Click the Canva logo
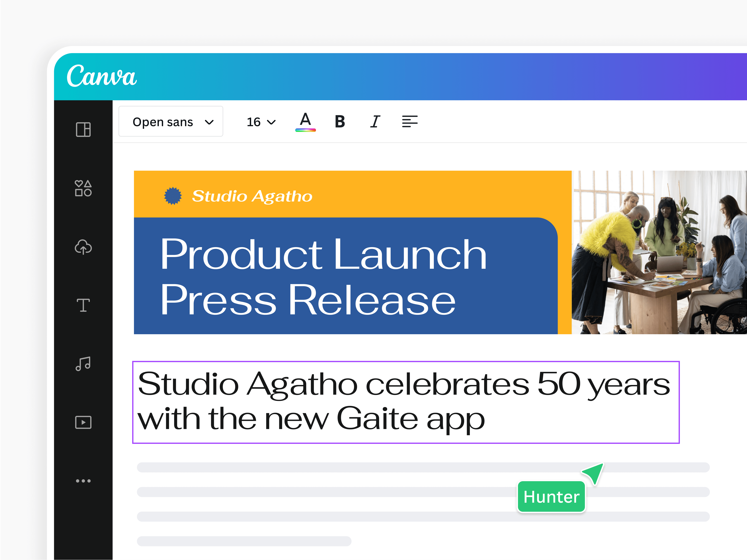Screen dimensions: 747x560 [102, 76]
